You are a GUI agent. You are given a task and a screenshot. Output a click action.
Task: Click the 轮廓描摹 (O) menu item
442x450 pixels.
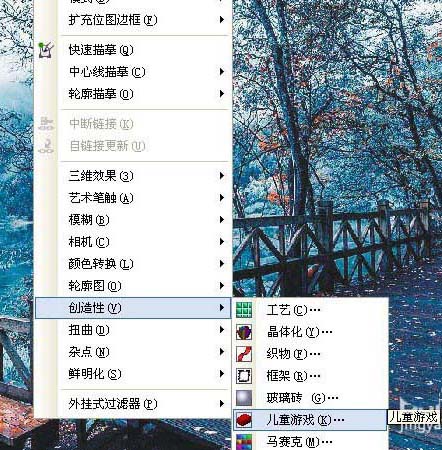133,94
